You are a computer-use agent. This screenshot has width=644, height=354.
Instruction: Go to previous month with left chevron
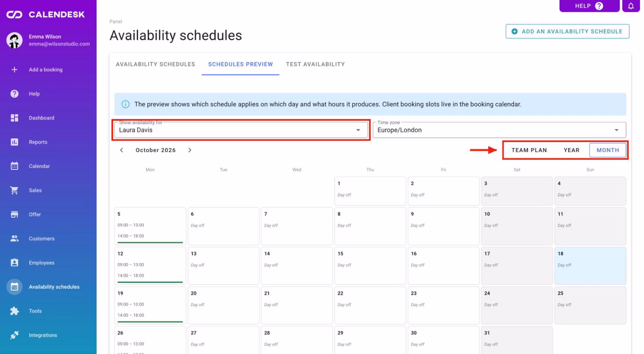(x=122, y=150)
